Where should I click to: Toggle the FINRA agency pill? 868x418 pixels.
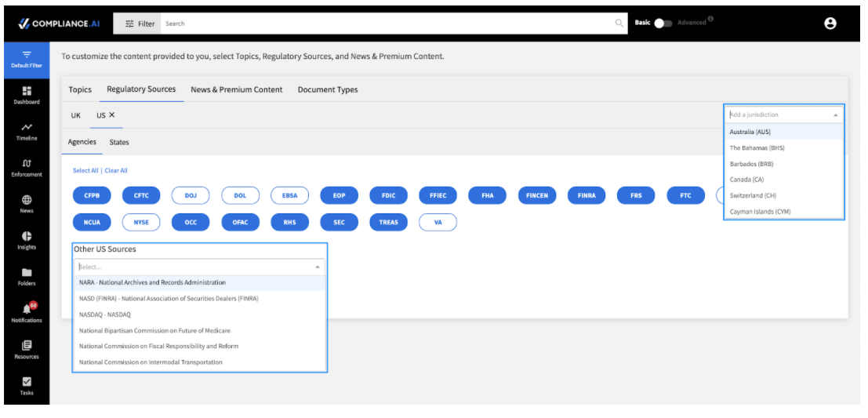[x=587, y=195]
